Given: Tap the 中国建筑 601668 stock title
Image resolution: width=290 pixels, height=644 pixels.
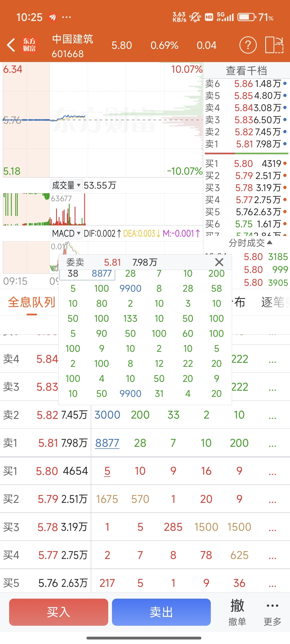Looking at the screenshot, I should point(73,46).
